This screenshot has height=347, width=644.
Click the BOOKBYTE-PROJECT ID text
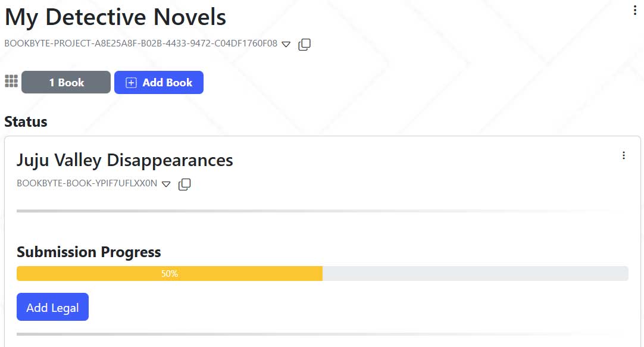(140, 43)
